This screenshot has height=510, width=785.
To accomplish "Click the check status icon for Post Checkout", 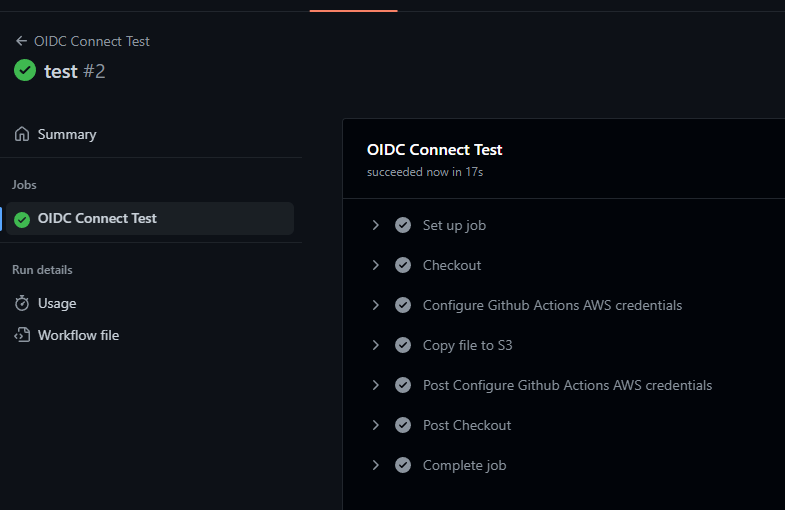I will pos(403,425).
